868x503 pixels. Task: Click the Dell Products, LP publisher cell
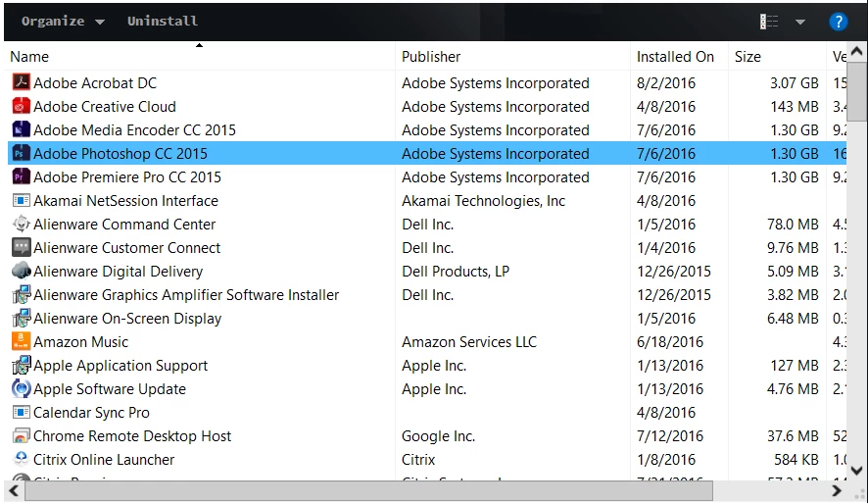pyautogui.click(x=455, y=272)
